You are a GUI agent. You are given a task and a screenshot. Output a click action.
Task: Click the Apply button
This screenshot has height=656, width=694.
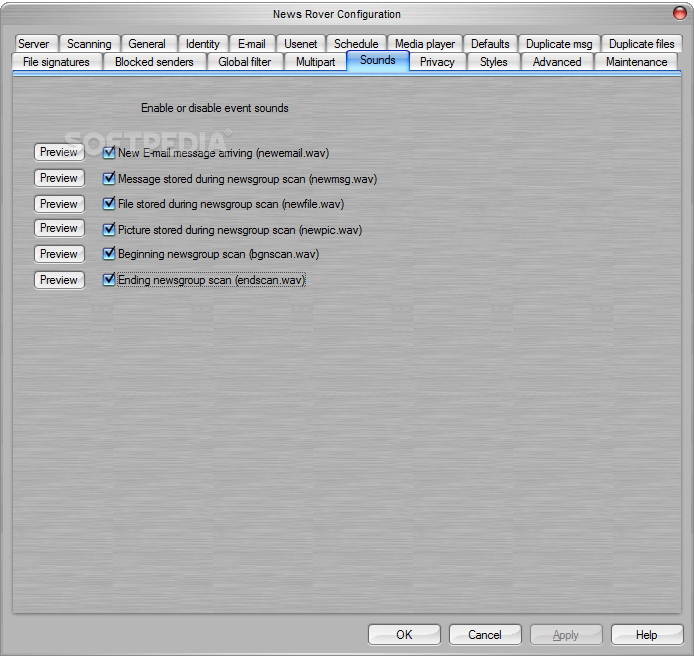click(x=566, y=635)
